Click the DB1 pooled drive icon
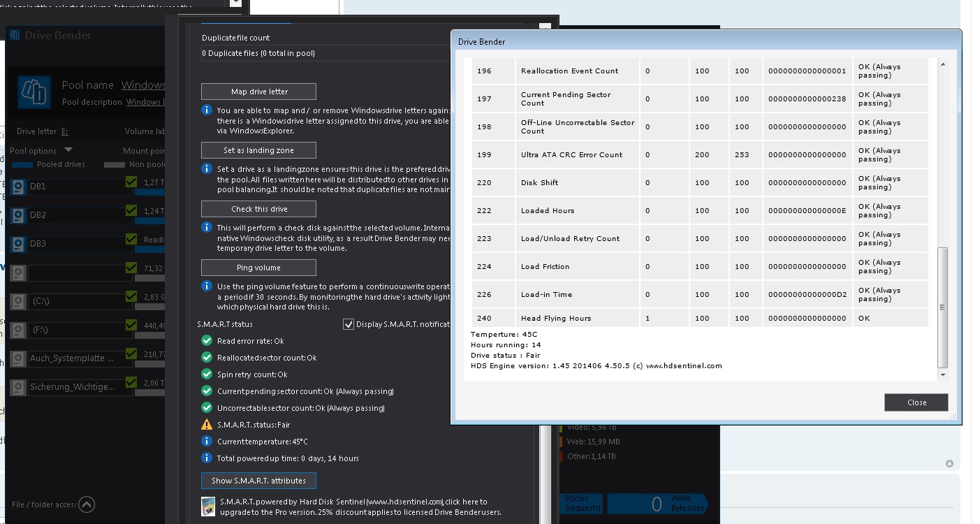980x524 pixels. [18, 187]
